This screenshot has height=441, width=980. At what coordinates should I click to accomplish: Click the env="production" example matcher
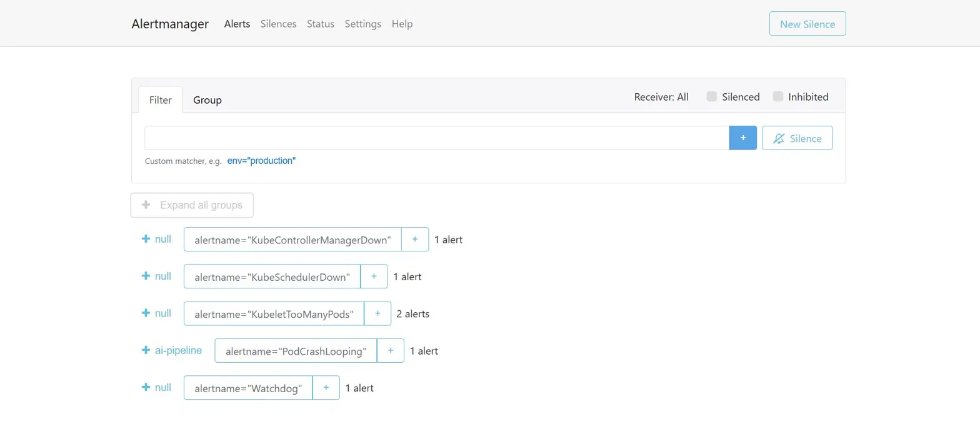(x=261, y=161)
